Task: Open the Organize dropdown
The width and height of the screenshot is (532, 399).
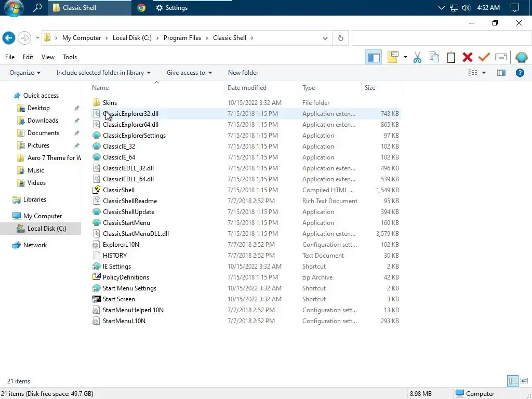Action: (x=25, y=73)
